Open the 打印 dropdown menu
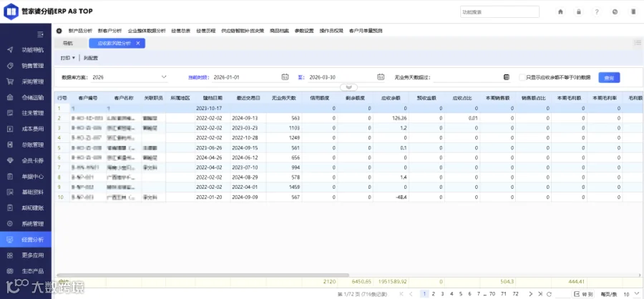Screen dimensions: 644x299 [68, 58]
